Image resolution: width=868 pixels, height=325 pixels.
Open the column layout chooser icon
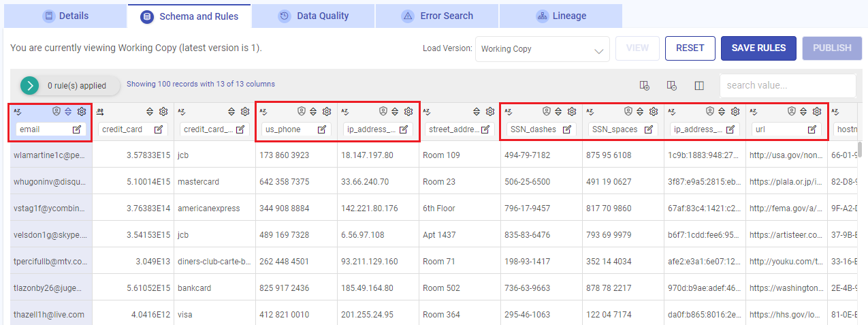[x=699, y=86]
